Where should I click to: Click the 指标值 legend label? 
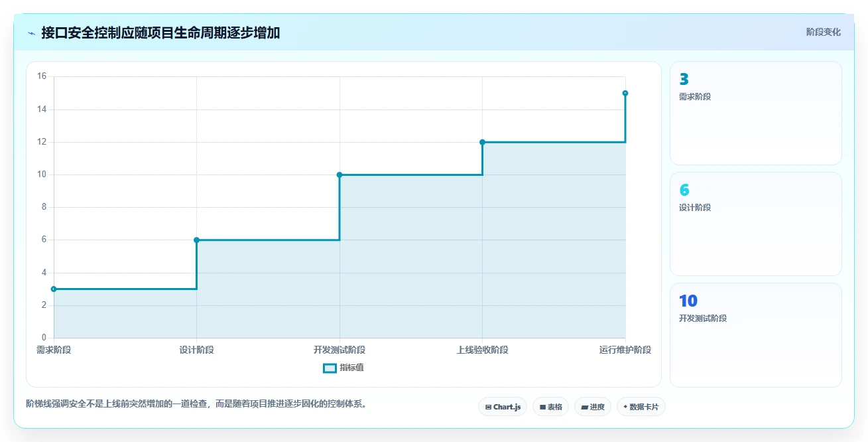point(351,368)
